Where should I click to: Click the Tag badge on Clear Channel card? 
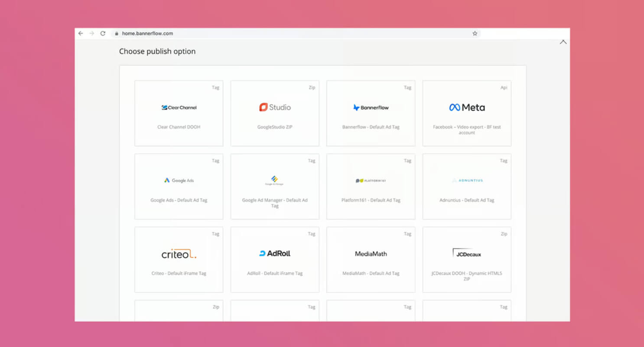click(215, 88)
